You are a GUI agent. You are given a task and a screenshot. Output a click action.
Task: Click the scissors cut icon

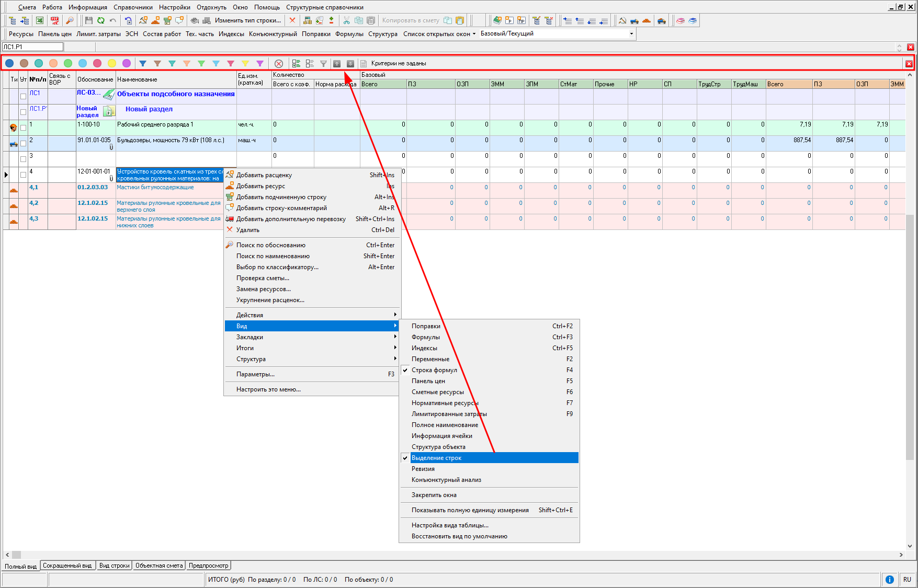(346, 20)
